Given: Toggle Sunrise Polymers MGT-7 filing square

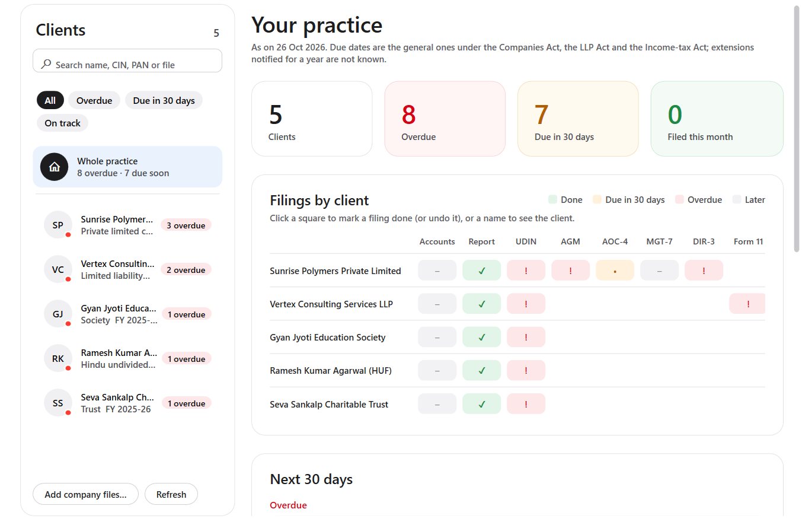Looking at the screenshot, I should point(660,271).
